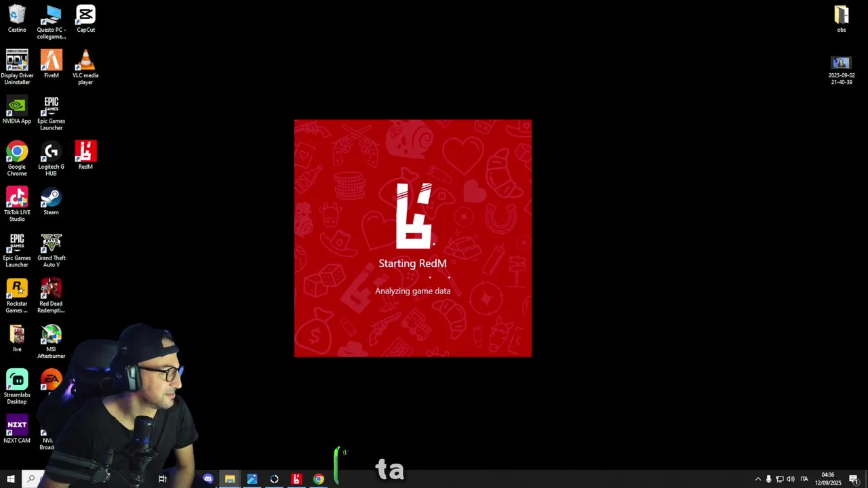
Task: Select the Google Chrome desktop shortcut
Action: [17, 159]
